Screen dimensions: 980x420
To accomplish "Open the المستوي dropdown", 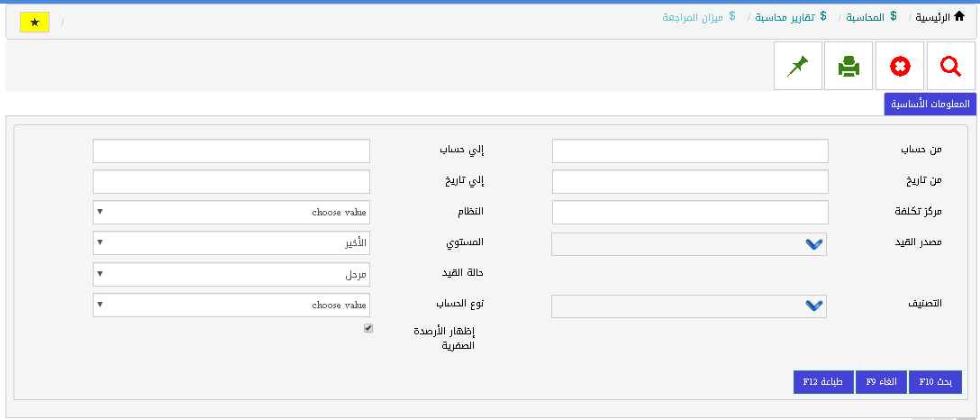I will (x=231, y=243).
